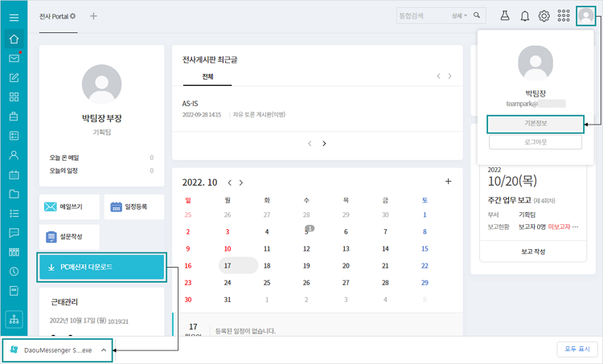Open the hamburger menu in sidebar
The height and width of the screenshot is (364, 603).
14,17
